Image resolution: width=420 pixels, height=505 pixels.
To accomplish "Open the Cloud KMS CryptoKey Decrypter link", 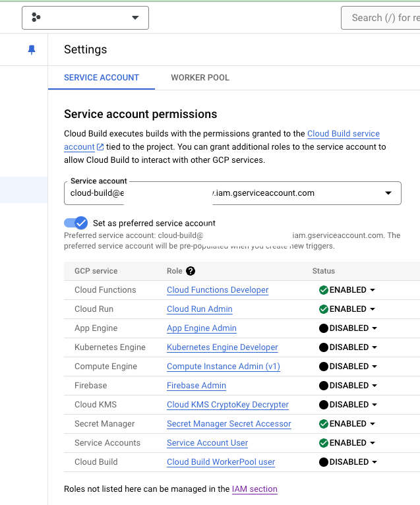I will click(227, 405).
